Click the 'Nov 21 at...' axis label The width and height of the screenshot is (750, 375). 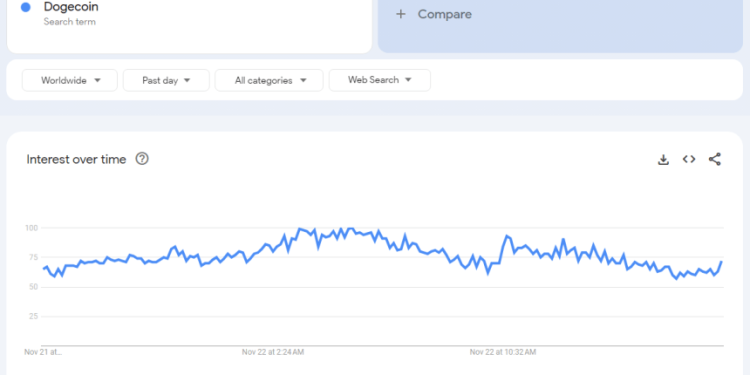[x=43, y=352]
